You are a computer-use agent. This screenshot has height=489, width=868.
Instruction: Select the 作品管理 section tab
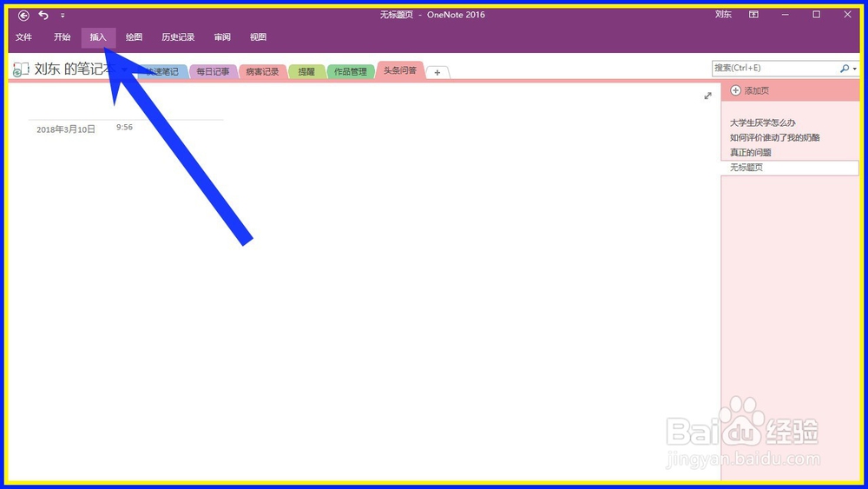(351, 71)
